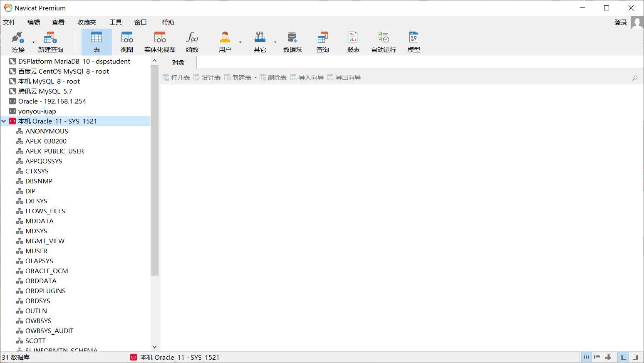Viewport: 644px width, 363px height.
Task: Open 实体化视图 (Materialized View) objects
Action: click(x=160, y=42)
